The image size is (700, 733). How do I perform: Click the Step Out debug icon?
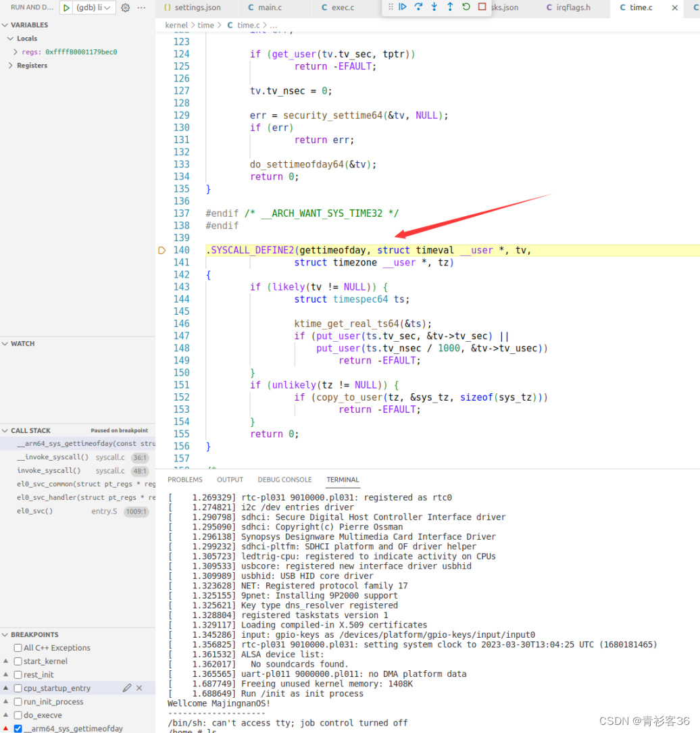451,7
